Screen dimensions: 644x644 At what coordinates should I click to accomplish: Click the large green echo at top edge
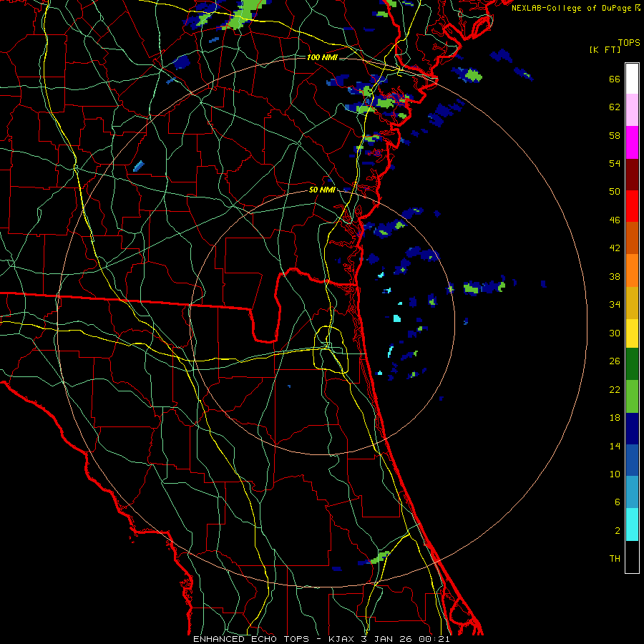click(244, 15)
